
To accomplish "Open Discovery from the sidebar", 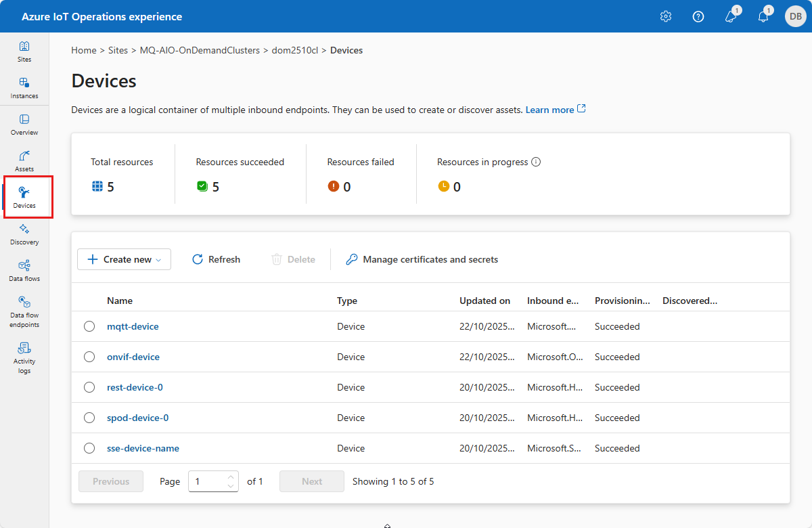I will pos(24,234).
